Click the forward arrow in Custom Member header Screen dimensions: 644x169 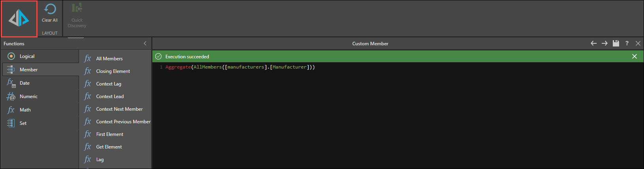coord(605,43)
